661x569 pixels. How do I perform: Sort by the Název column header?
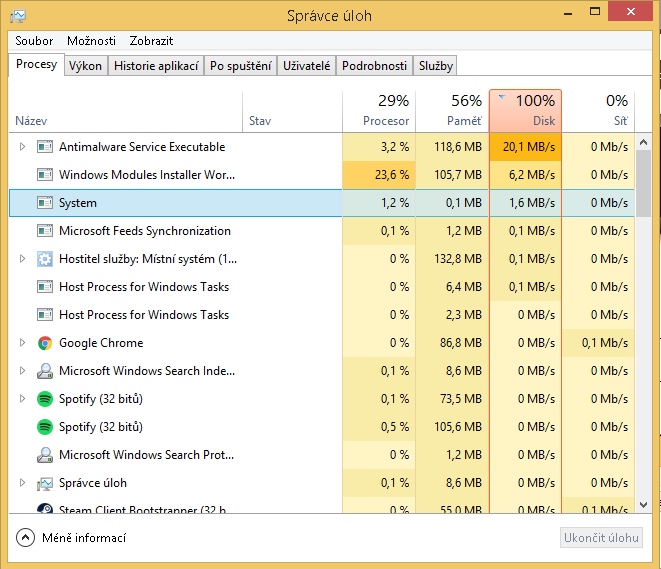click(x=126, y=111)
